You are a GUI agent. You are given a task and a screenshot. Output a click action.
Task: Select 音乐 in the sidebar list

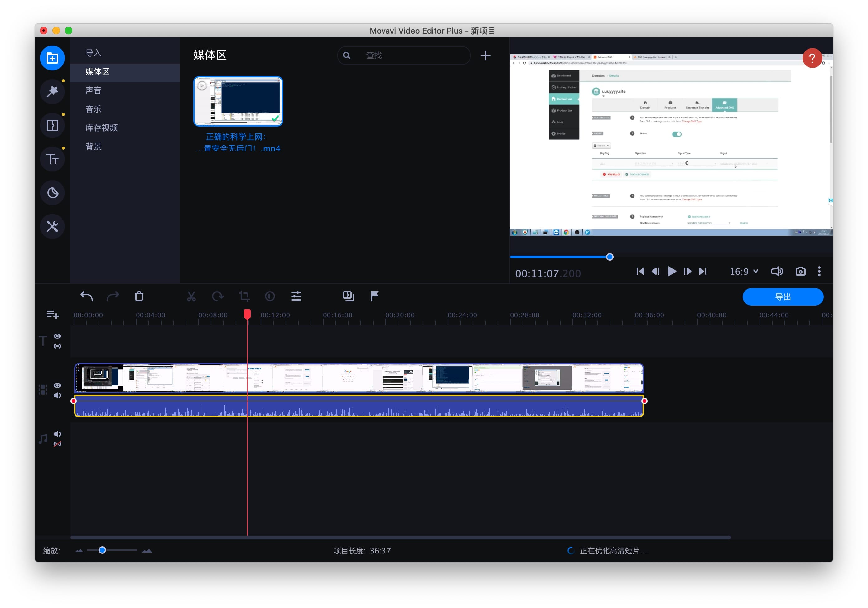(93, 109)
